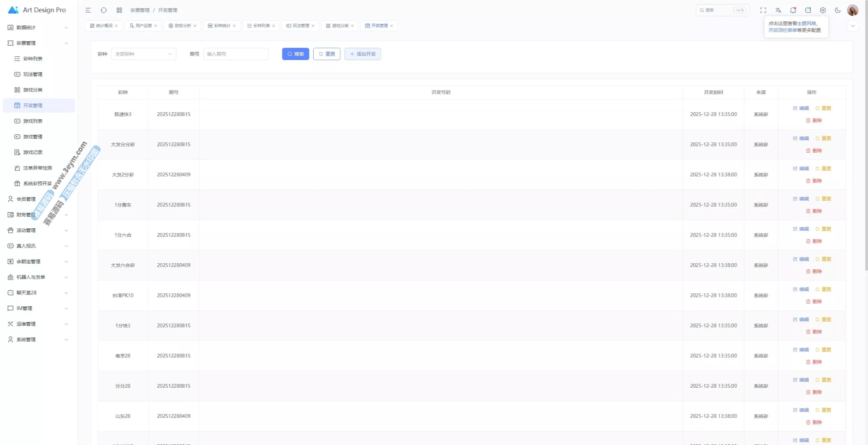
Task: Toggle dark mode with the moon icon
Action: [837, 10]
